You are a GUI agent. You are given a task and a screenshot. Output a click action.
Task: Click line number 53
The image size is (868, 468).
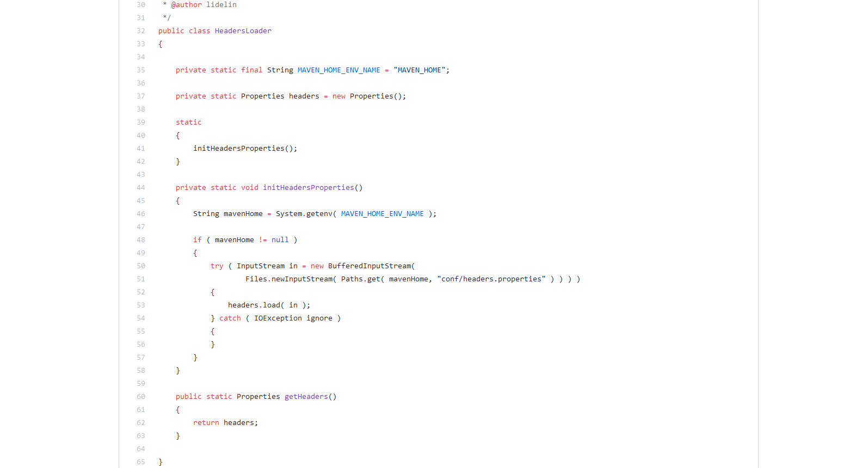141,305
